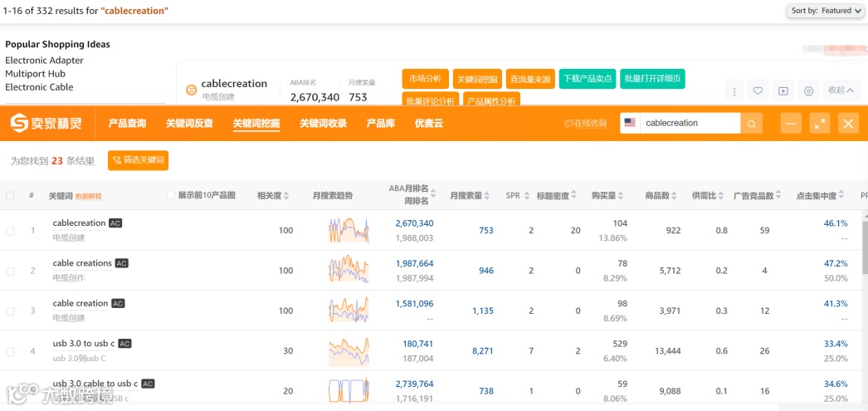The image size is (868, 411).
Task: Click the 47.2% click concentration value
Action: pos(836,264)
